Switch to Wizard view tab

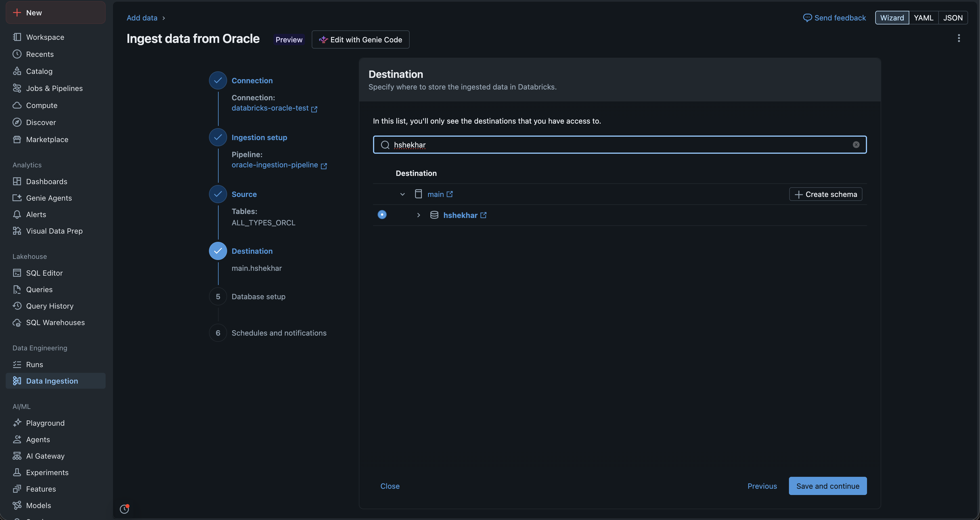[x=892, y=18]
